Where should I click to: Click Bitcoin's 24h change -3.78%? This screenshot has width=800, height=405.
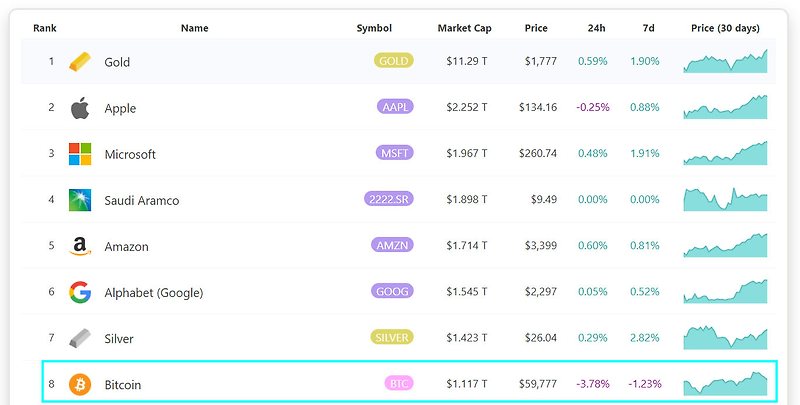(x=593, y=384)
